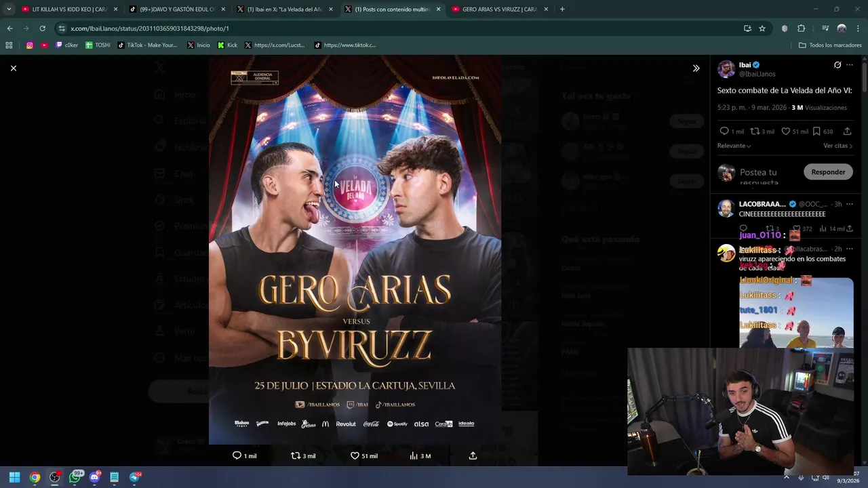Click the Chrome taskbar icon
The image size is (868, 488).
pos(35,477)
